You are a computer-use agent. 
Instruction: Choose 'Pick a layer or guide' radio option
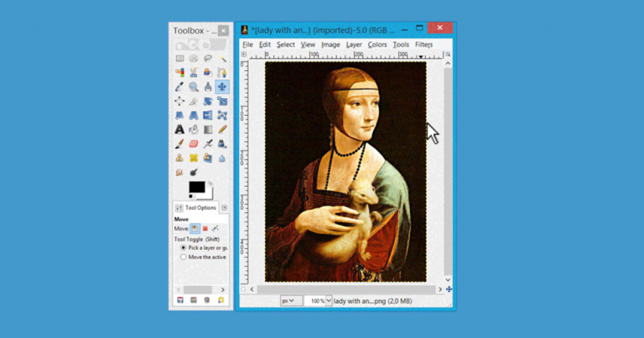(183, 248)
